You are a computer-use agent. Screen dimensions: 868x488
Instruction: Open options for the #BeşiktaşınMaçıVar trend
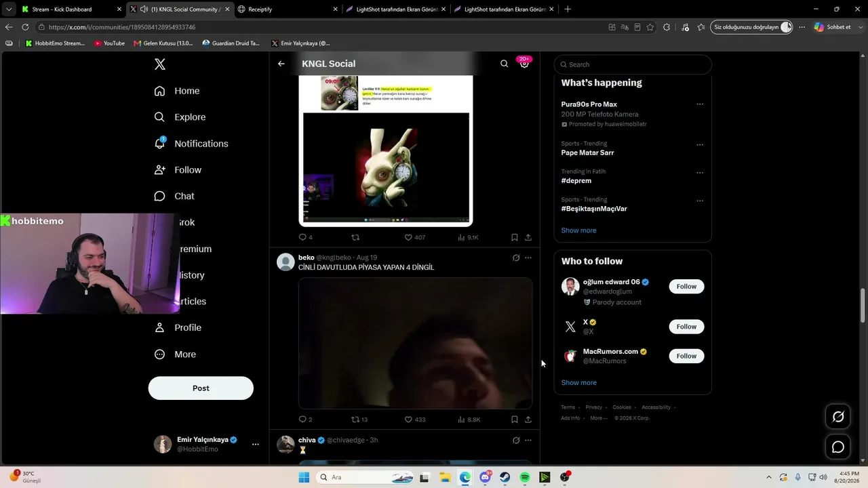tap(700, 201)
